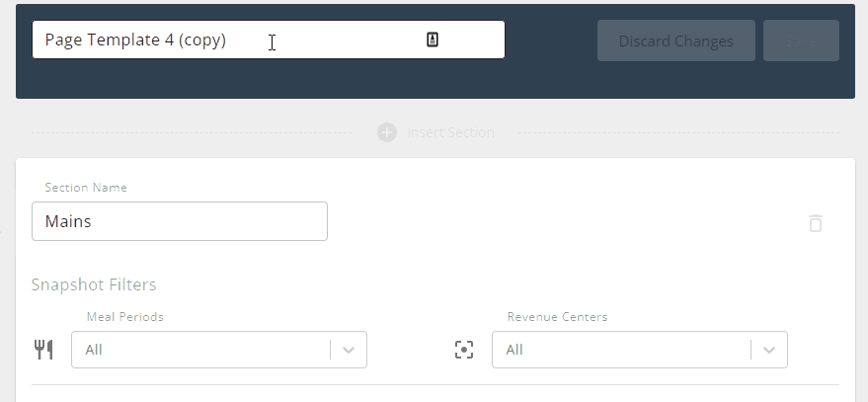Click the Meal Periods label text
868x402 pixels.
[x=125, y=317]
